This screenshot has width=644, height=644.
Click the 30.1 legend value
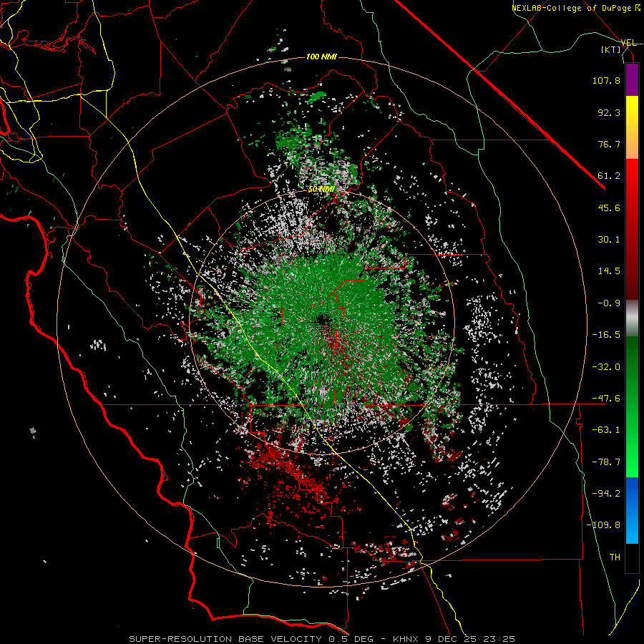coord(609,240)
